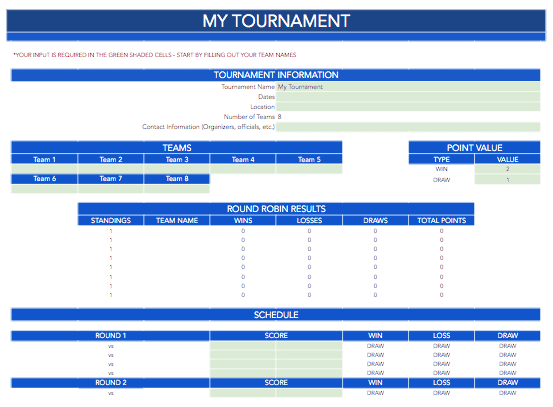Click the VALUE column header

click(508, 159)
